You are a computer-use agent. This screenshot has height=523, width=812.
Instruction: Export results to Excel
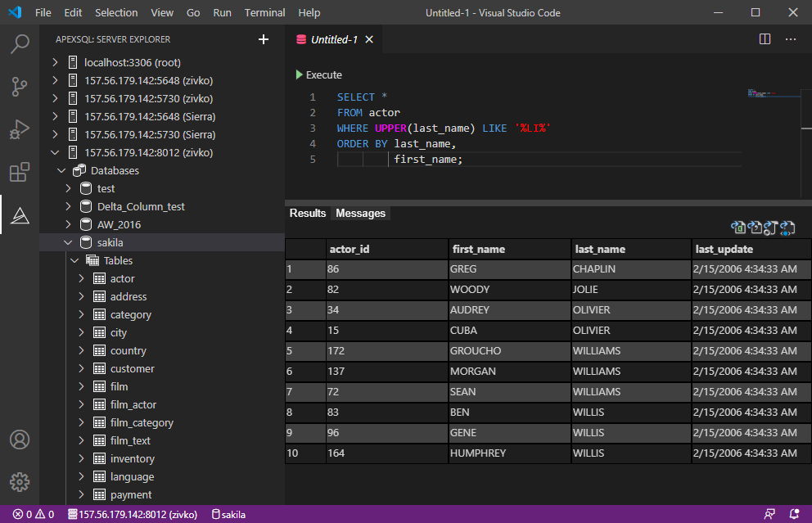738,228
